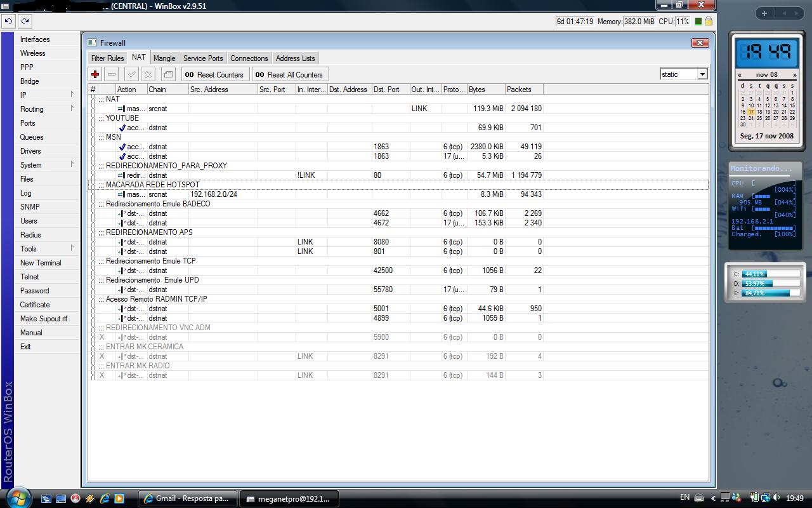Image resolution: width=812 pixels, height=508 pixels.
Task: Switch to the Address Lists tab
Action: (x=295, y=58)
